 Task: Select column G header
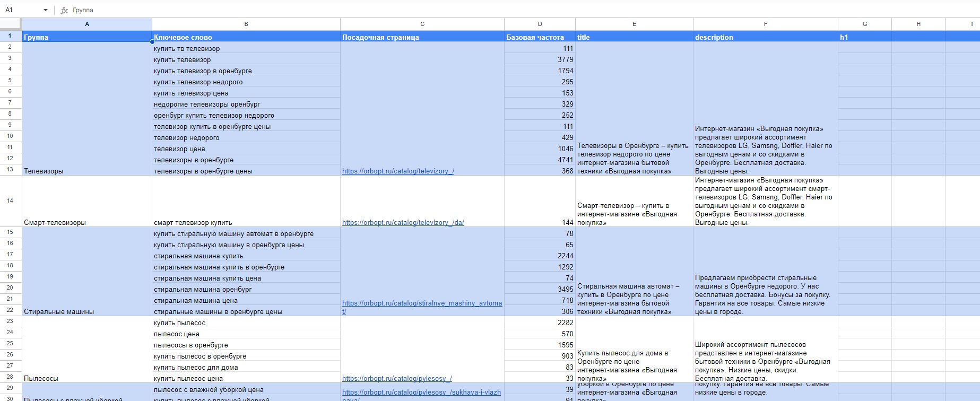865,24
